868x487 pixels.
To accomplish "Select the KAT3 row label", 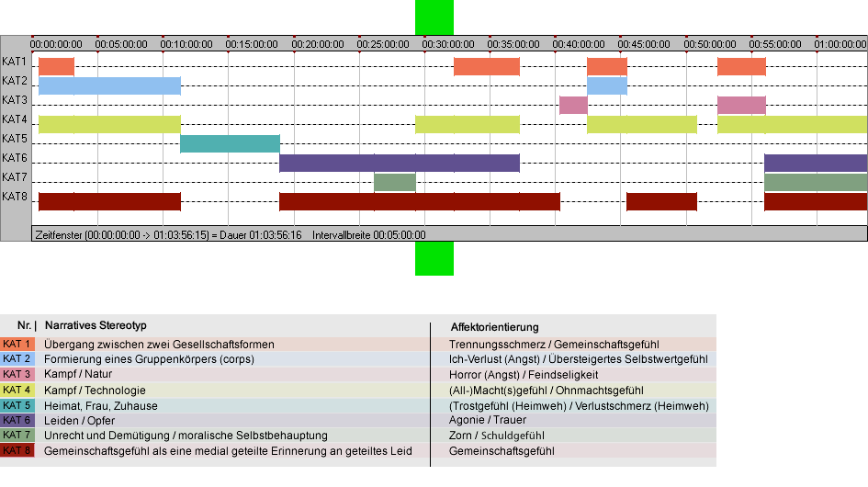I will 15,100.
